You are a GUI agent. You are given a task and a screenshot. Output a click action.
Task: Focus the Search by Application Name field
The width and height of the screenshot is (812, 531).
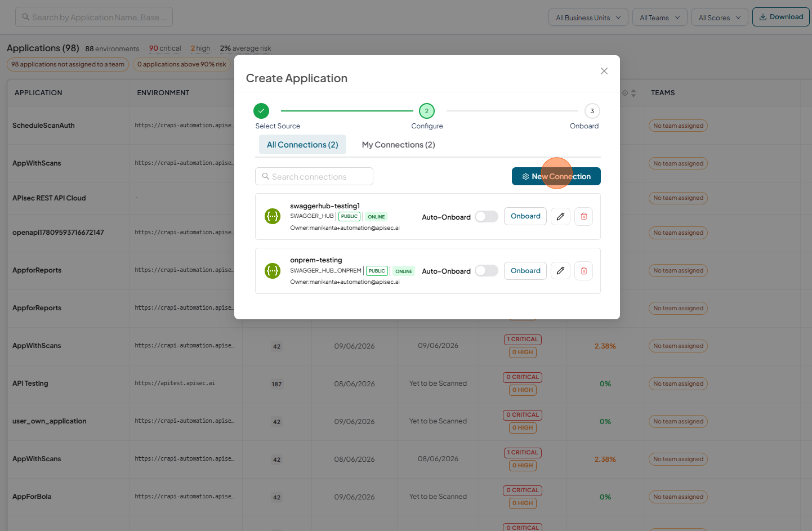[x=94, y=17]
